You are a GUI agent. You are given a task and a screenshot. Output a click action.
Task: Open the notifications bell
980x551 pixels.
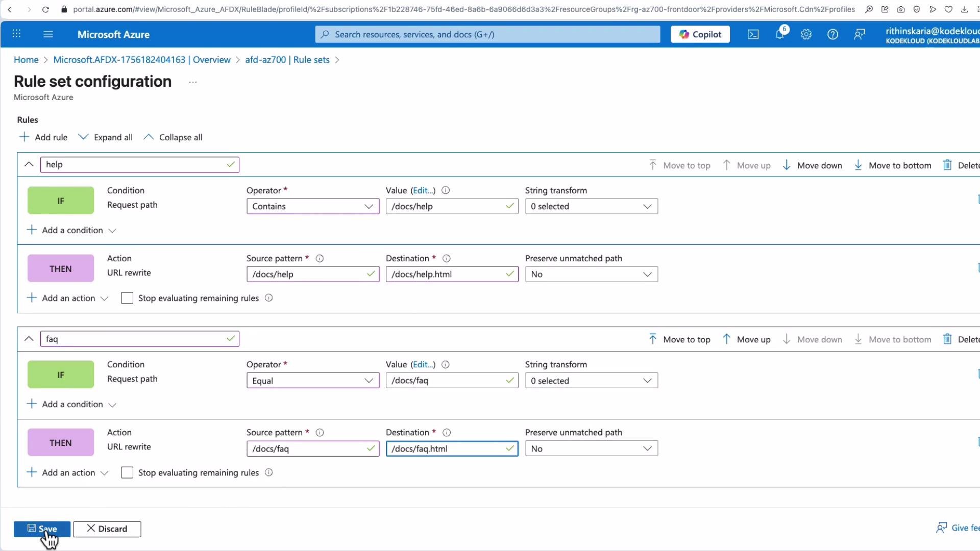(x=779, y=34)
